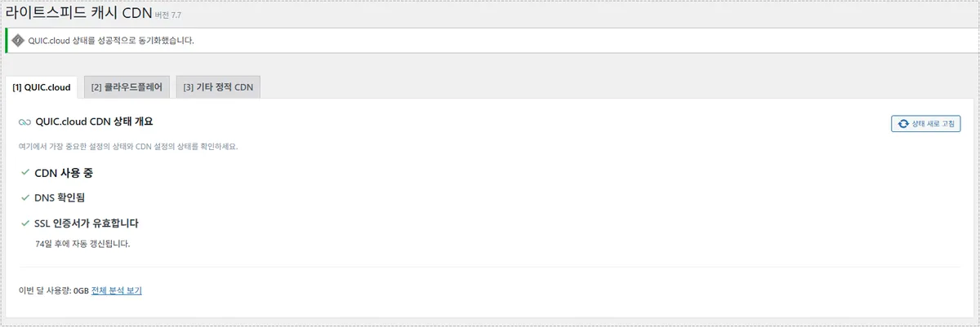Open the 전체 분석 보기 link
The width and height of the screenshot is (980, 327).
[116, 290]
